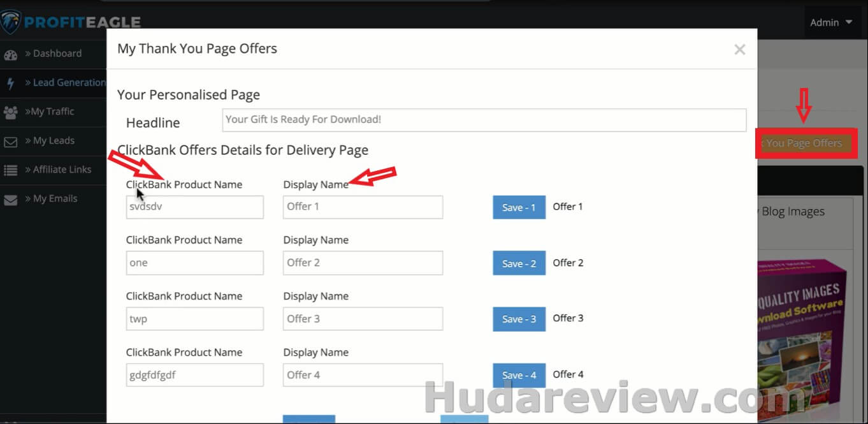Open the Dashboard menu item

[x=57, y=54]
